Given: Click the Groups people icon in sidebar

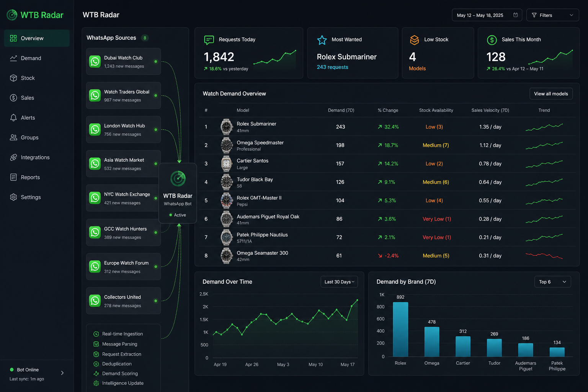Looking at the screenshot, I should pyautogui.click(x=13, y=137).
